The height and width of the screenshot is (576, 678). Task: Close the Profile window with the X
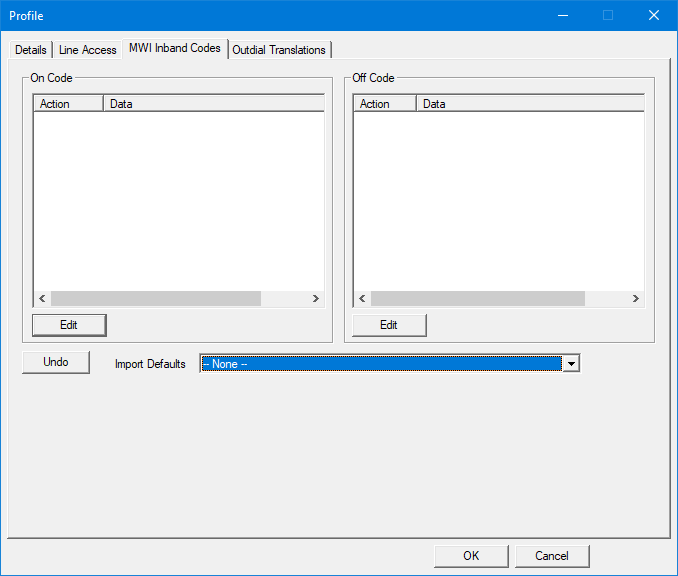pyautogui.click(x=654, y=15)
